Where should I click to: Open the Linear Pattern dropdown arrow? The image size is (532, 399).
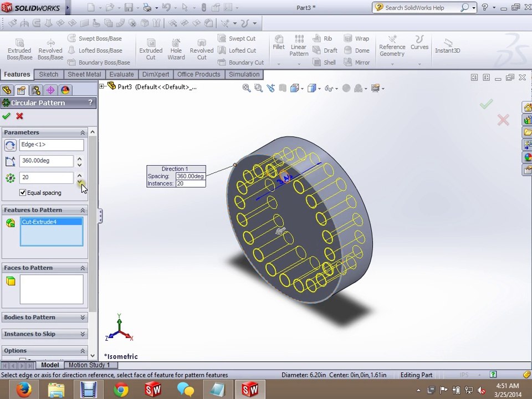coord(299,64)
